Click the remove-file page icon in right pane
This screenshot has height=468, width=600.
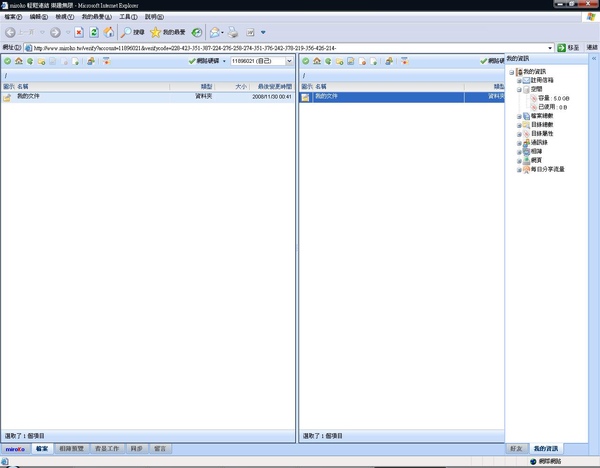[x=362, y=62]
